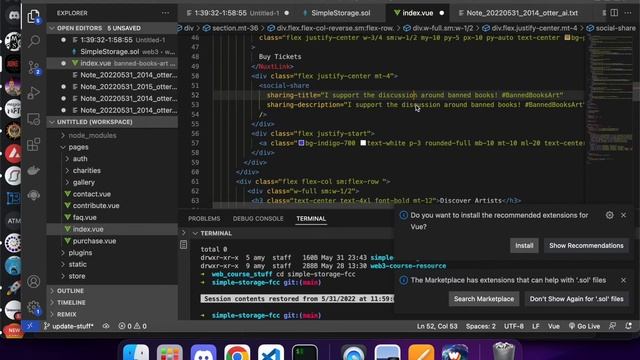This screenshot has height=360, width=640.
Task: Open faq.vue in the file tree
Action: pos(84,218)
